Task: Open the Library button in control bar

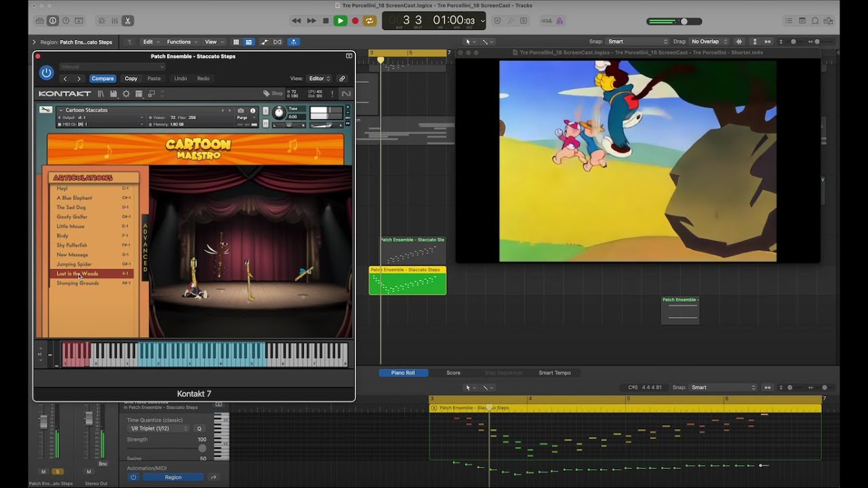Action: 41,21
